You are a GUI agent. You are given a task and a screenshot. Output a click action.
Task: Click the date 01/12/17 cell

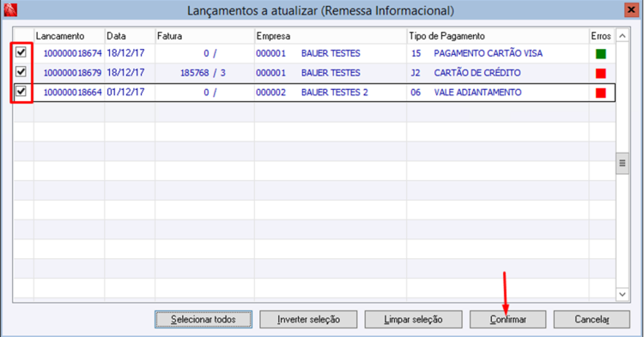(x=125, y=92)
